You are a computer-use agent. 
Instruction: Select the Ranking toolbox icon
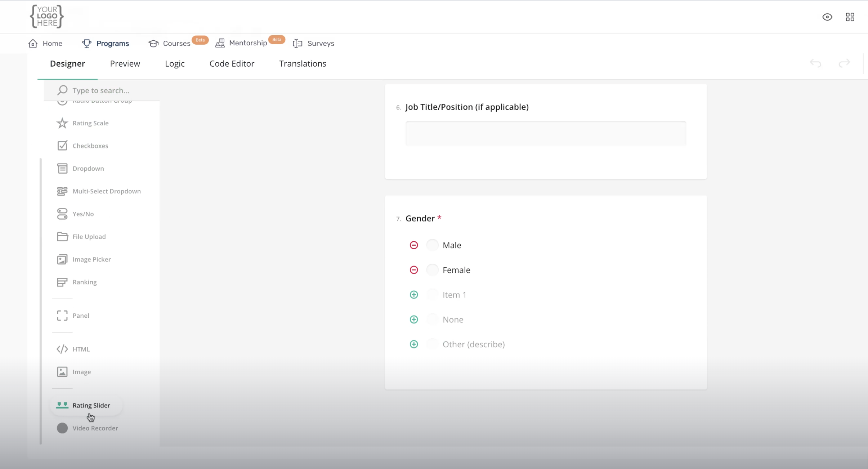click(62, 282)
